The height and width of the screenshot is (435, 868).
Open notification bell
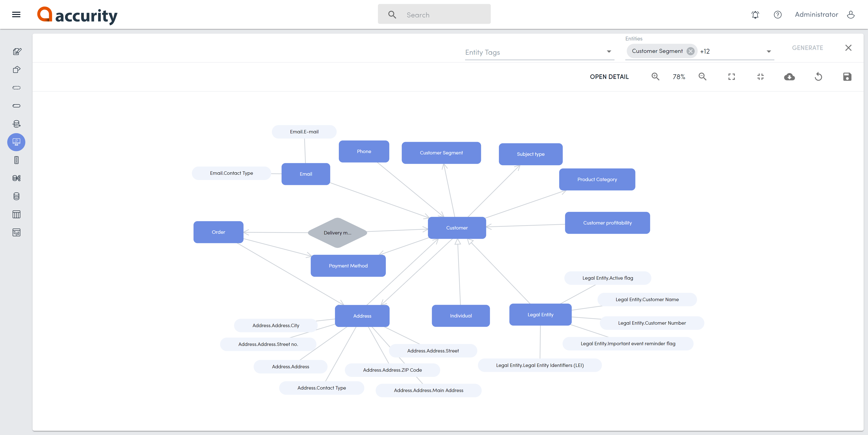pyautogui.click(x=755, y=14)
